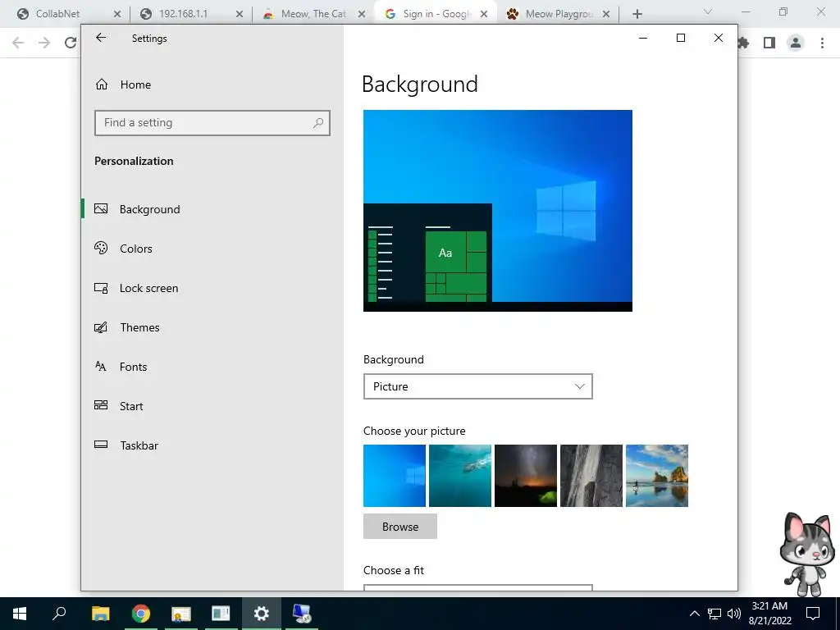Image resolution: width=840 pixels, height=630 pixels.
Task: Click the cartoon cat mascot
Action: click(x=807, y=554)
